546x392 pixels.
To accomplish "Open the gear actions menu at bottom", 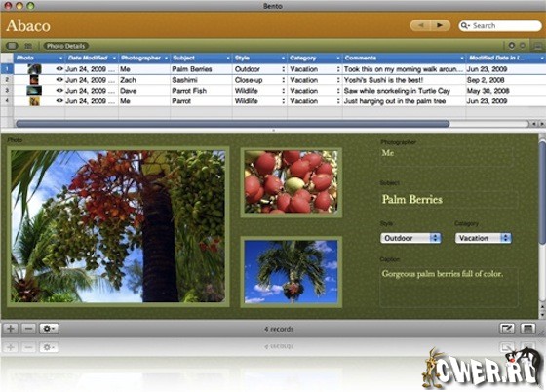I will 49,329.
